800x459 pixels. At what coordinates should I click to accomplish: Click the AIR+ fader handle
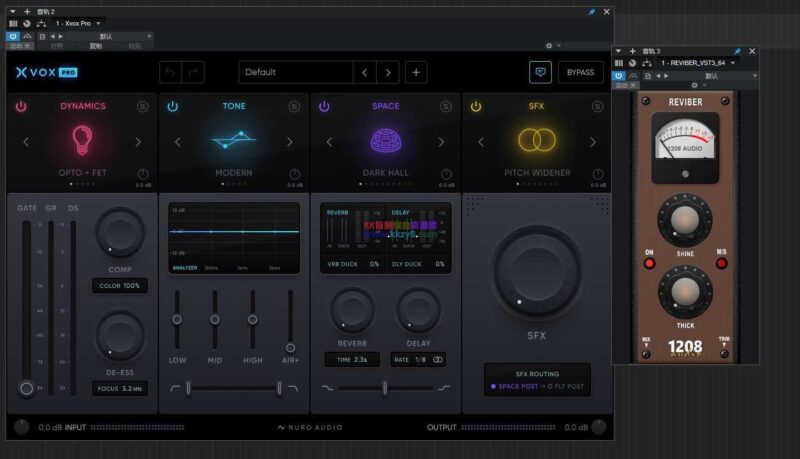290,348
